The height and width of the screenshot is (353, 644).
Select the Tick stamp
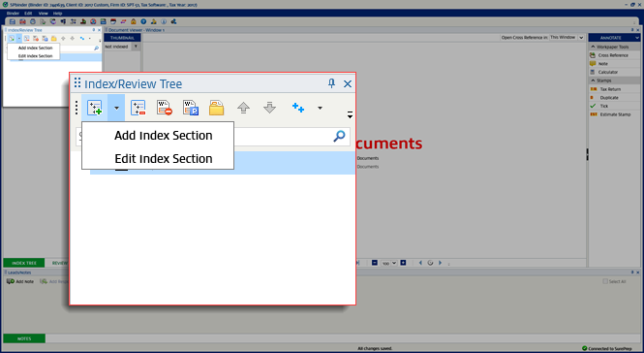point(603,106)
